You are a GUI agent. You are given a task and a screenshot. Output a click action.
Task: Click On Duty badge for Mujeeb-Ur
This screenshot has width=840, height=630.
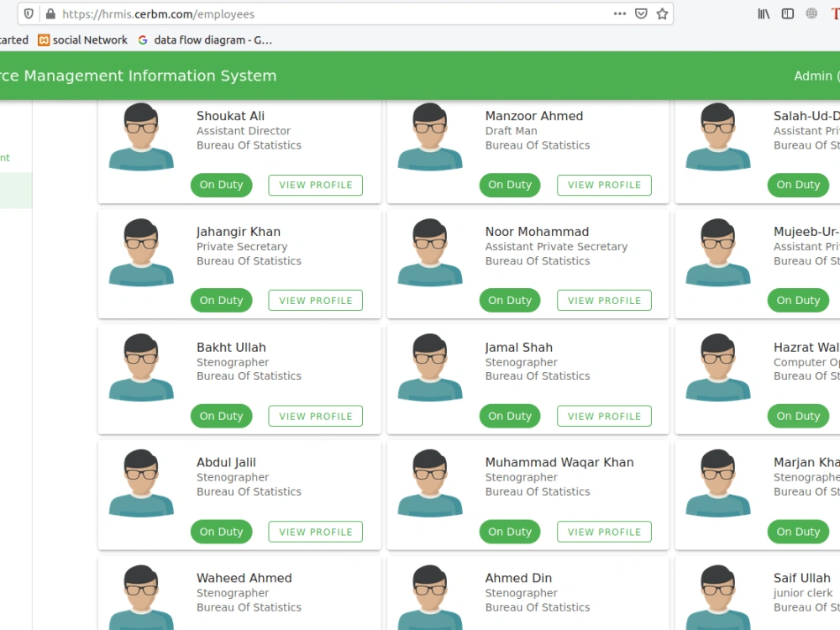(x=798, y=301)
